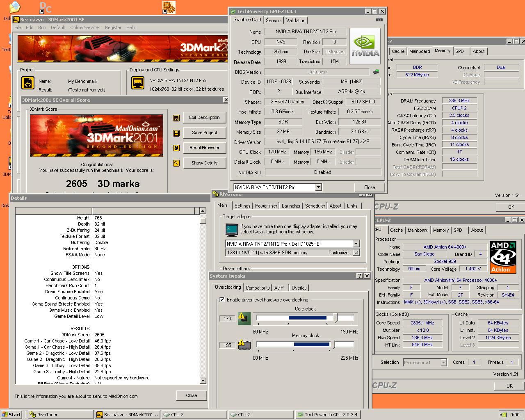Screen dimensions: 525x420
Task: Click Core clock slider handle
Action: [x=336, y=318]
